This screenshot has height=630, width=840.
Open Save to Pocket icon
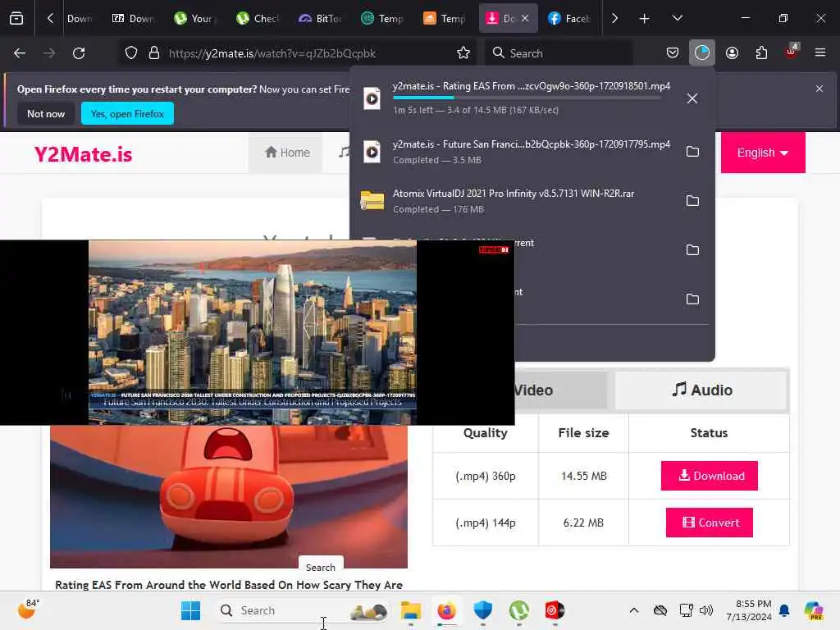coord(673,53)
